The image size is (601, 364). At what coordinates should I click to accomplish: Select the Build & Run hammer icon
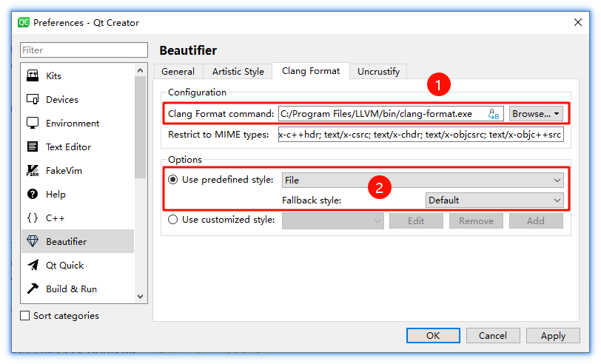[33, 289]
